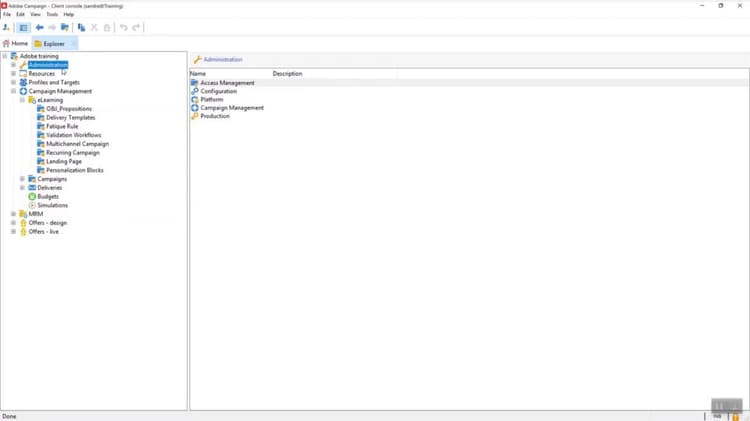This screenshot has height=421, width=750.
Task: Open the File menu
Action: (7, 14)
